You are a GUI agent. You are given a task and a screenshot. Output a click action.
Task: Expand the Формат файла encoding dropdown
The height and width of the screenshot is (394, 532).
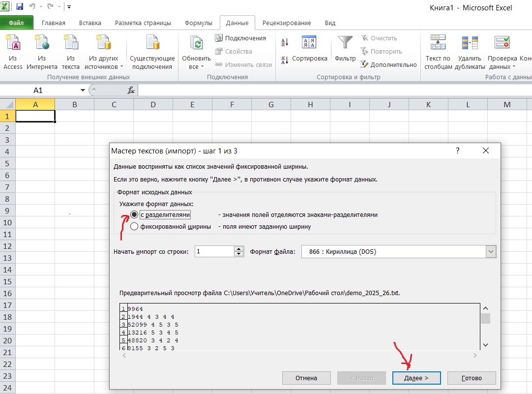point(491,251)
